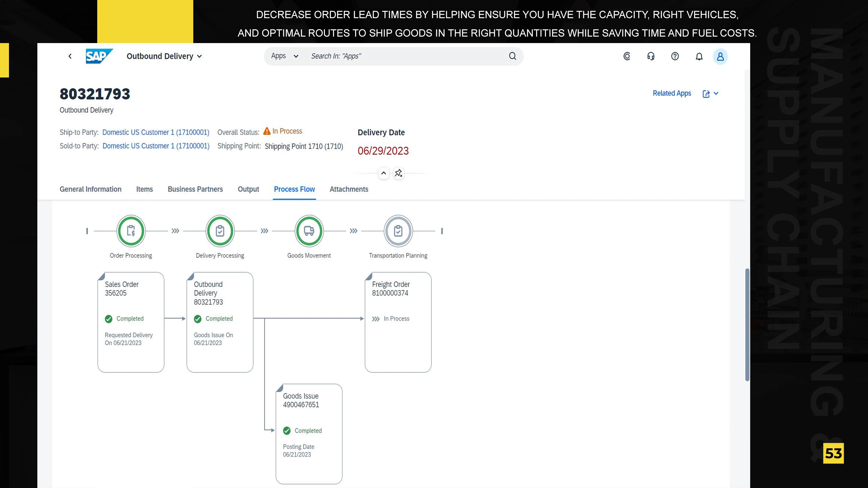Expand the Outbound Delivery title dropdown
The image size is (868, 488).
click(199, 57)
